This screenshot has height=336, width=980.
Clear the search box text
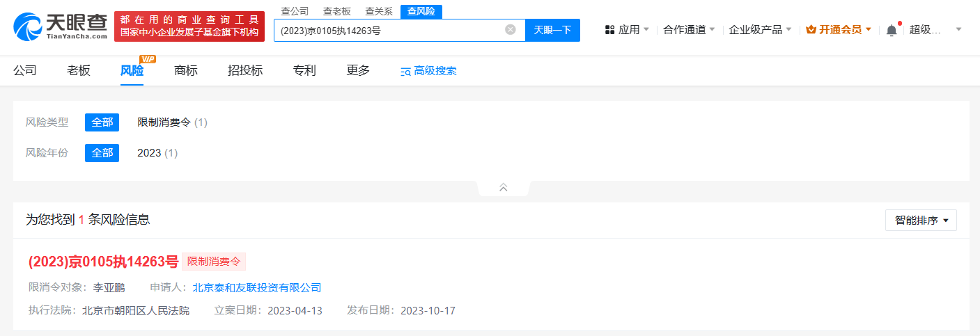(x=511, y=30)
